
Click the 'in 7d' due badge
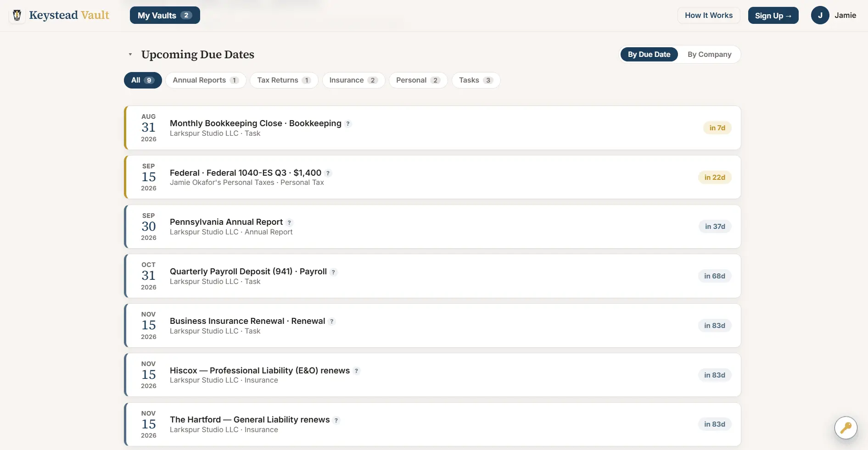[717, 128]
